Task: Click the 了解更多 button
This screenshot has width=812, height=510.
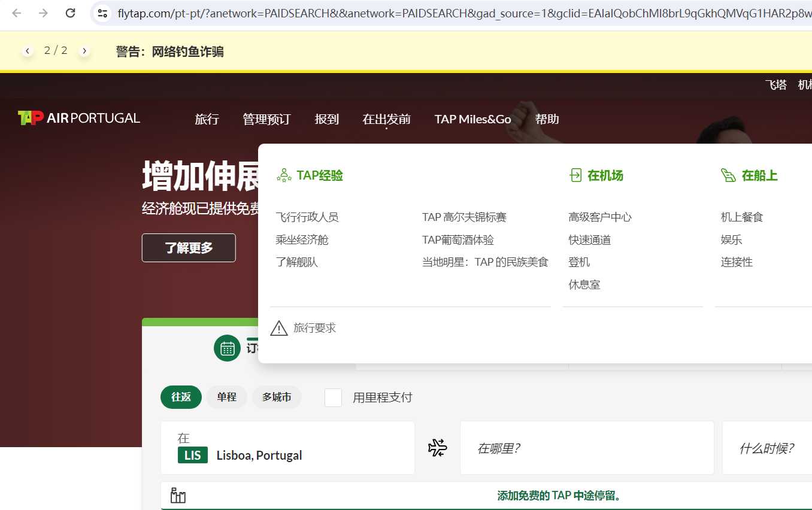Action: [x=189, y=248]
